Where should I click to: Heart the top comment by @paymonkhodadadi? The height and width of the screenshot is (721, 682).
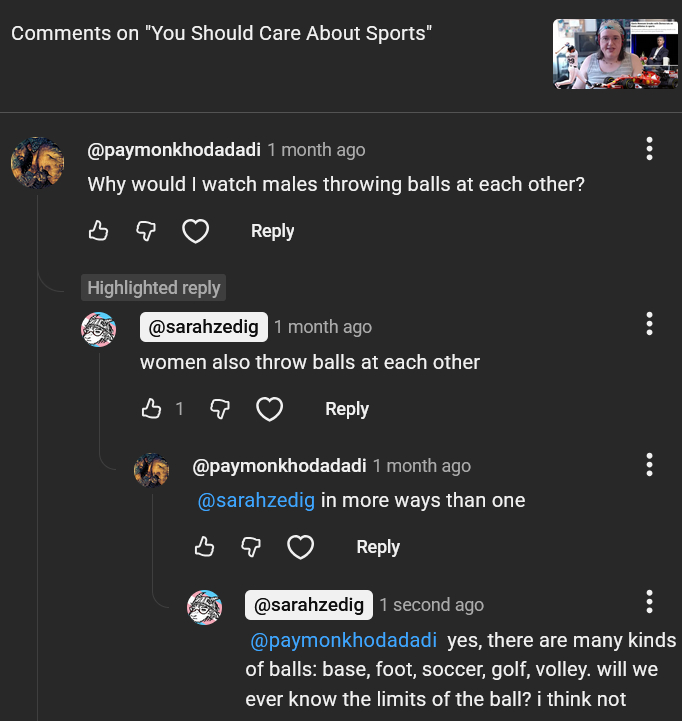[195, 232]
